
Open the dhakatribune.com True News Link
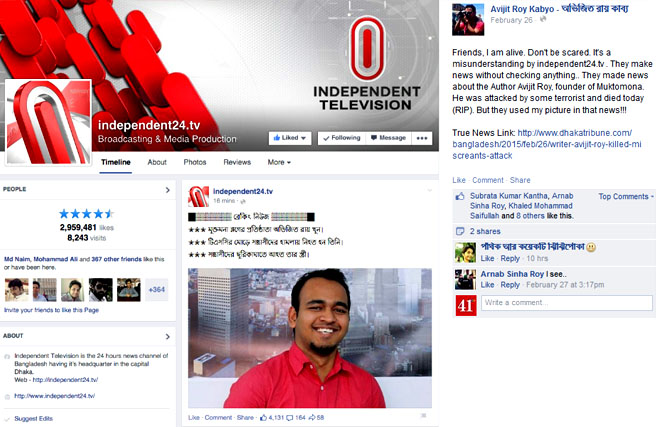click(x=547, y=144)
